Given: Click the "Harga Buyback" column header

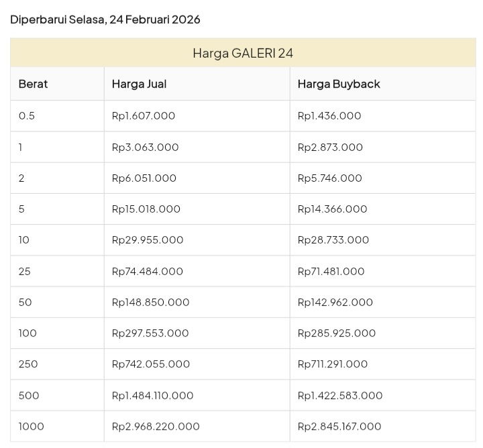Looking at the screenshot, I should 339,84.
